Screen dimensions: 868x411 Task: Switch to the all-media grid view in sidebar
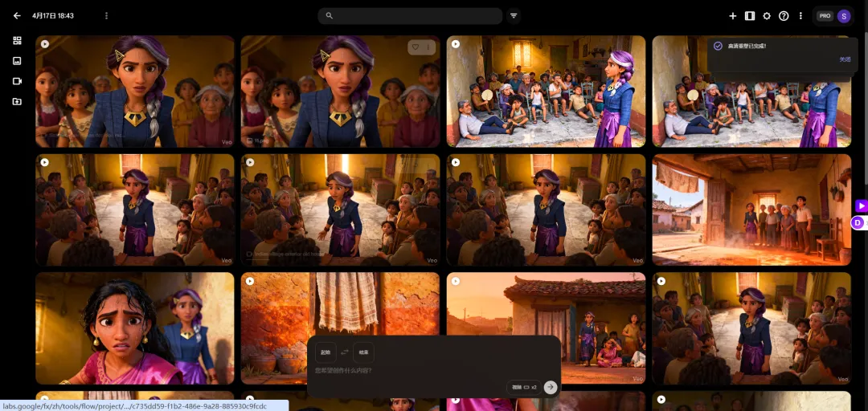point(17,40)
